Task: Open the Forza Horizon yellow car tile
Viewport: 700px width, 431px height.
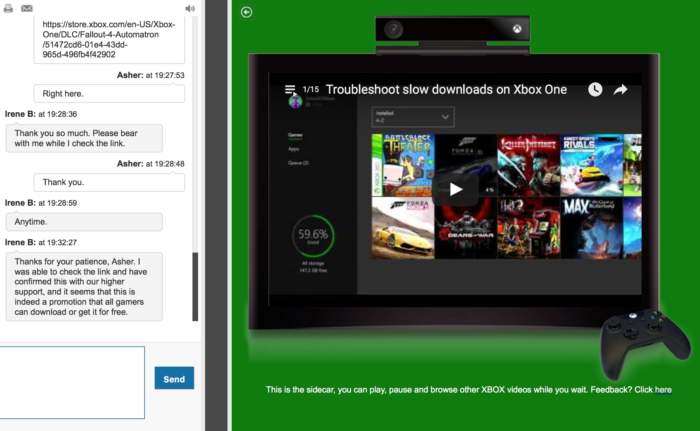Action: click(403, 228)
